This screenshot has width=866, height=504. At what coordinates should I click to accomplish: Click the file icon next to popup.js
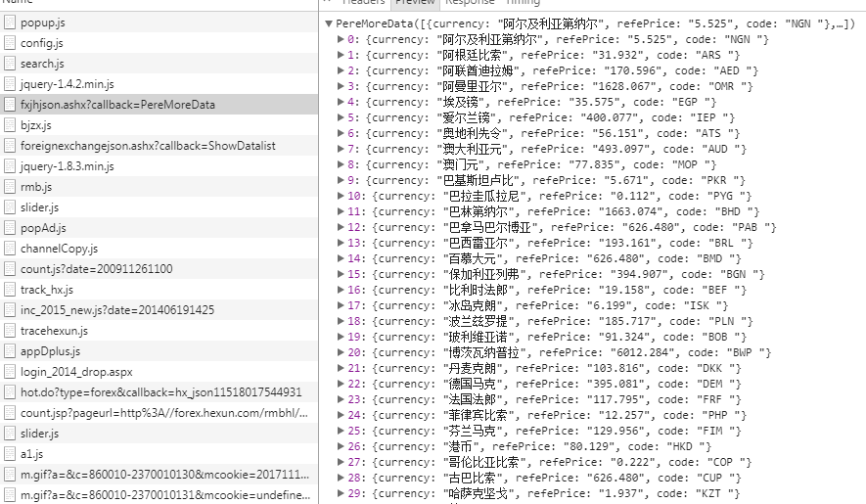click(x=10, y=23)
